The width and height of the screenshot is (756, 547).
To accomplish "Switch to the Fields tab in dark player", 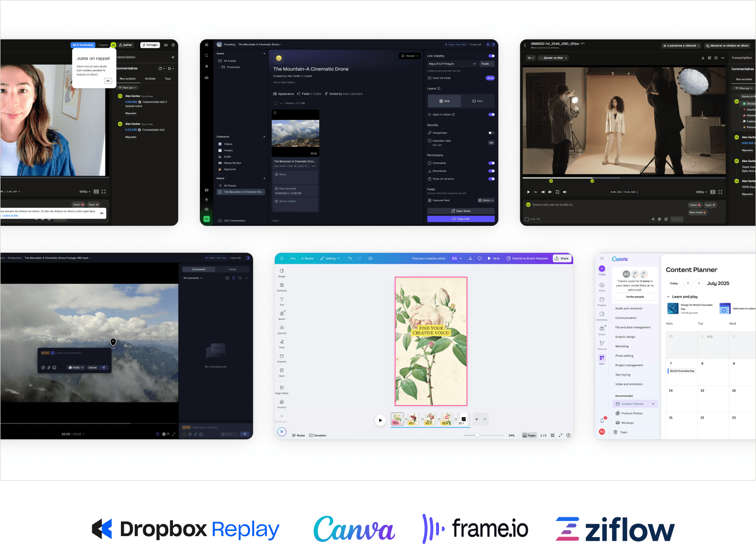I will pyautogui.click(x=232, y=269).
